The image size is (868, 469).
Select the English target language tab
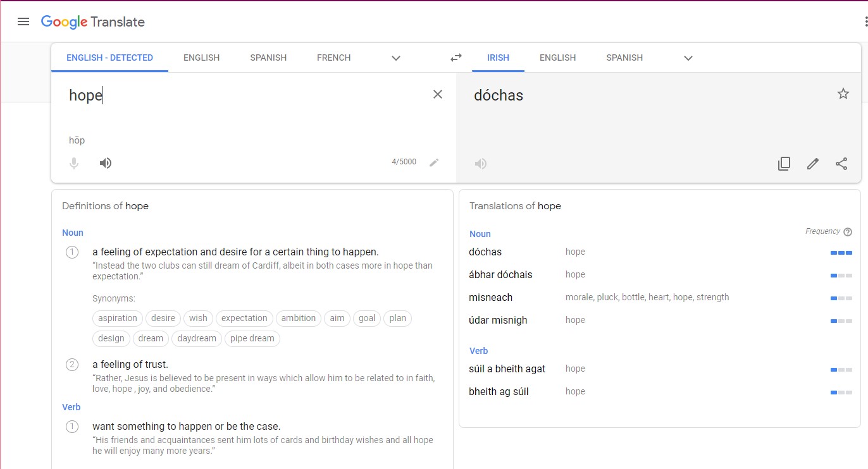(x=558, y=58)
